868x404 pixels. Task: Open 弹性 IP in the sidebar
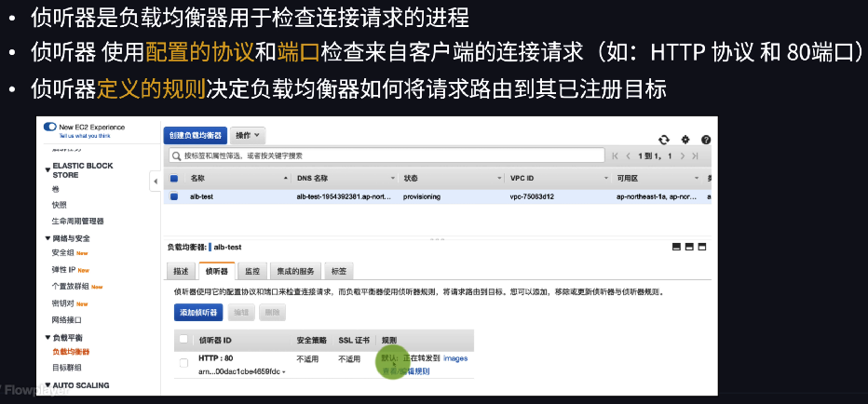point(63,270)
